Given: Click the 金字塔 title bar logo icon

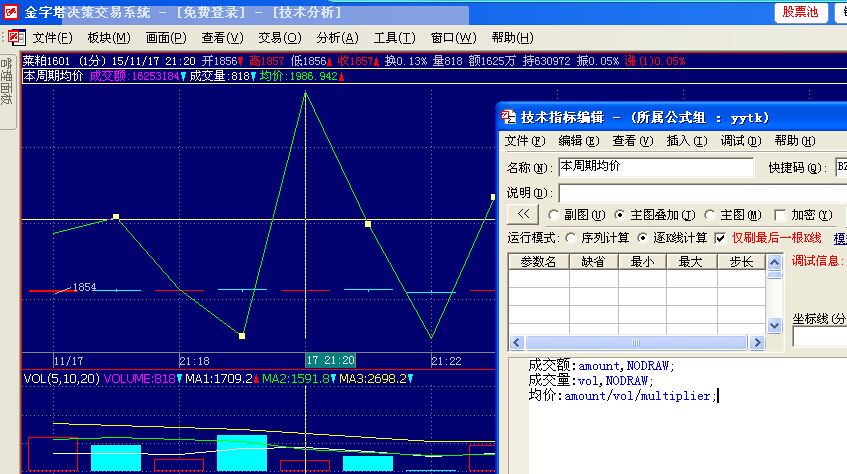Looking at the screenshot, I should coord(10,12).
